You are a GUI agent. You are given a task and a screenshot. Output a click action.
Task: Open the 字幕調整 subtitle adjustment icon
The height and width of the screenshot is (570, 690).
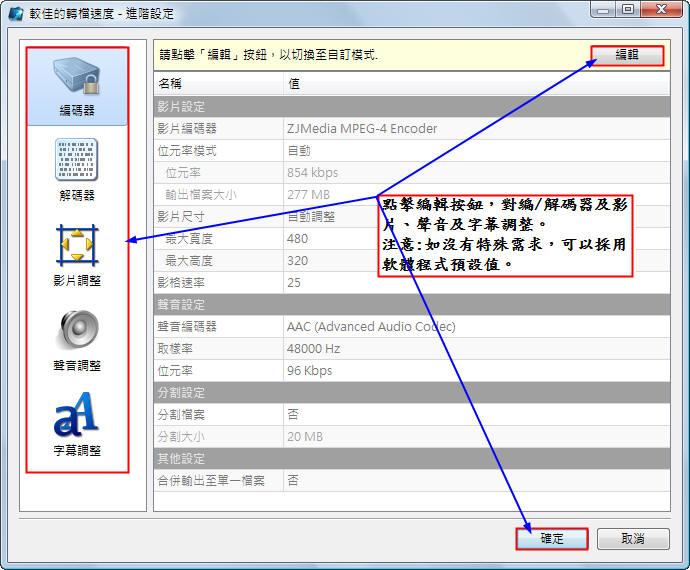pyautogui.click(x=77, y=422)
